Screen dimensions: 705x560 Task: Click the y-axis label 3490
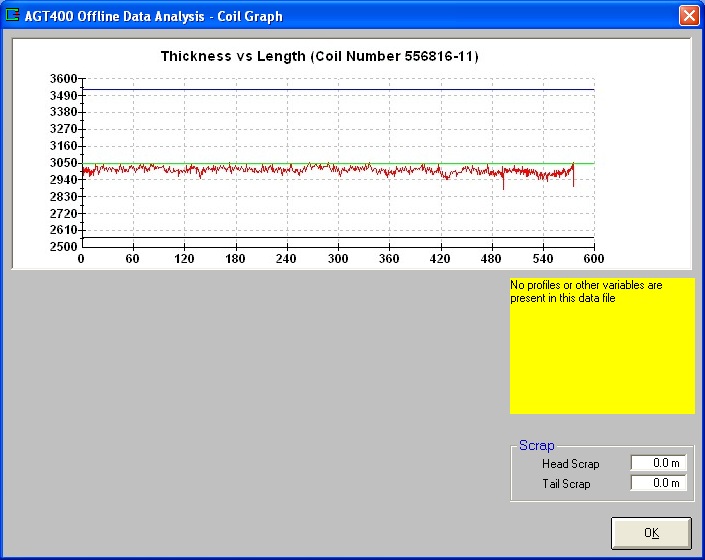(63, 95)
